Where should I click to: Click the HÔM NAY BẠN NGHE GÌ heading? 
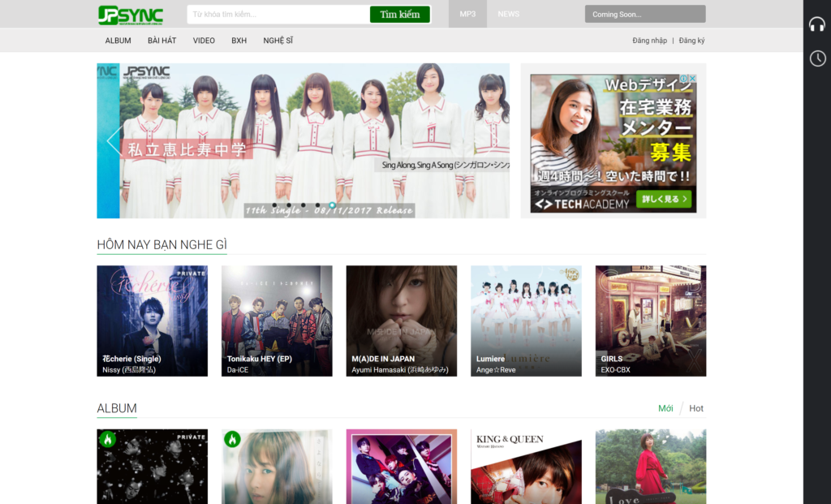tap(161, 244)
